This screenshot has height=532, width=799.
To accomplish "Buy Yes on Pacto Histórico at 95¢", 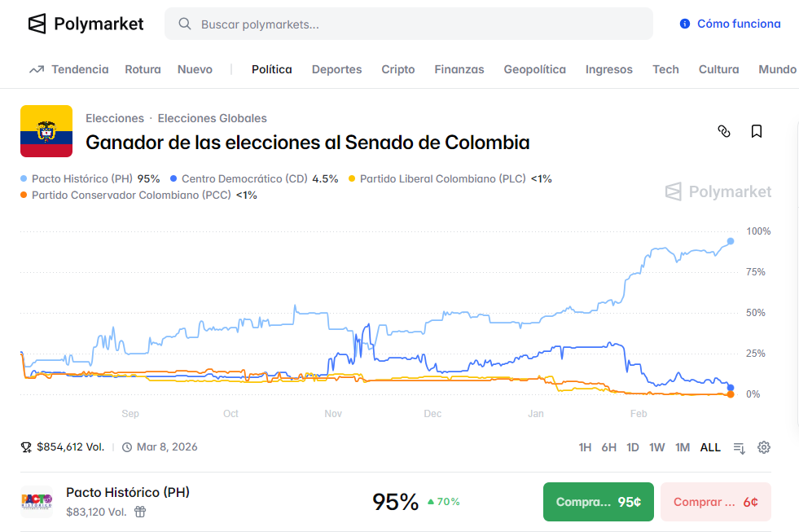I will tap(599, 502).
